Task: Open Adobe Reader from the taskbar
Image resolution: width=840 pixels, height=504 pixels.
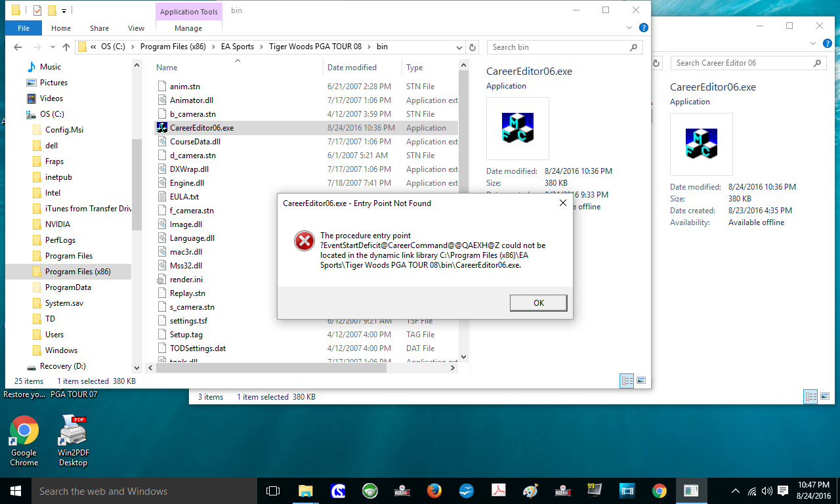Action: pyautogui.click(x=498, y=491)
